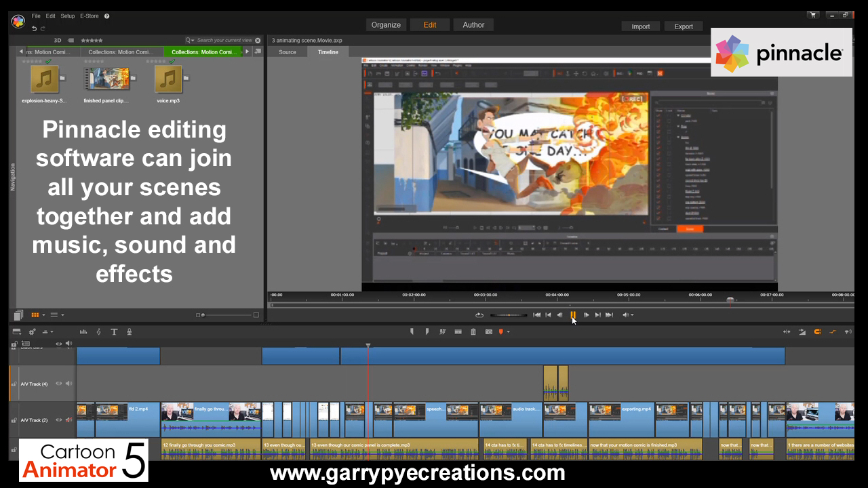Toggle magnetic snapping icon in timeline toolbar
Screen dimensions: 868x488
click(x=817, y=332)
